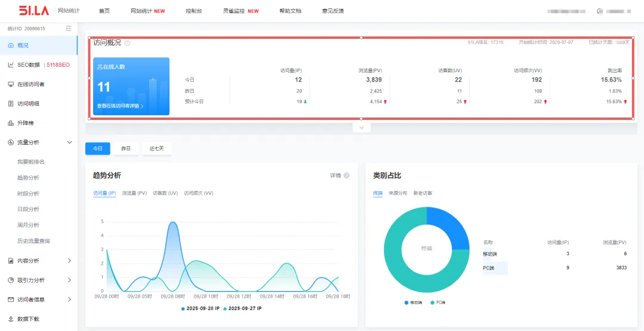Select 新老访客 tab in 类别占比

[x=423, y=193]
